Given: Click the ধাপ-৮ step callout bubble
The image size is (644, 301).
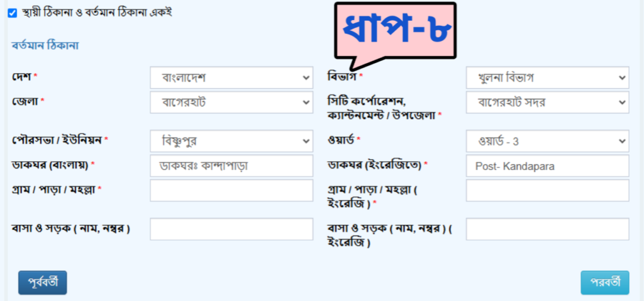Looking at the screenshot, I should point(395,31).
